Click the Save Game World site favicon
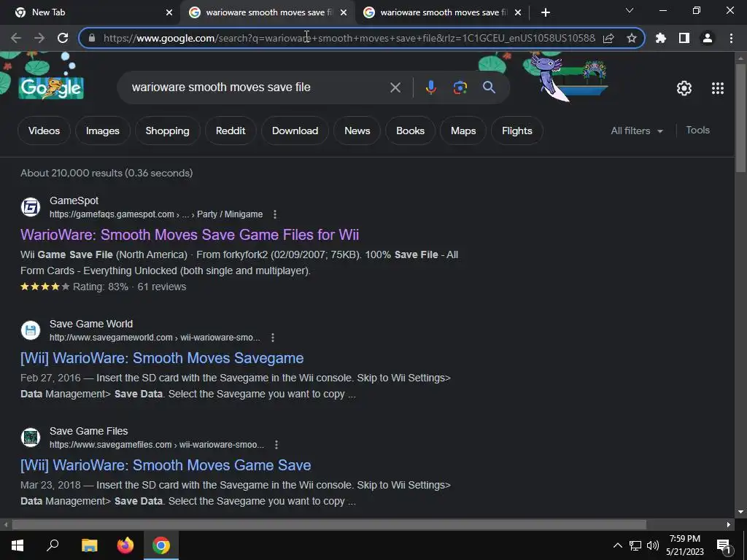Screen dimensions: 747x560 pyautogui.click(x=31, y=330)
